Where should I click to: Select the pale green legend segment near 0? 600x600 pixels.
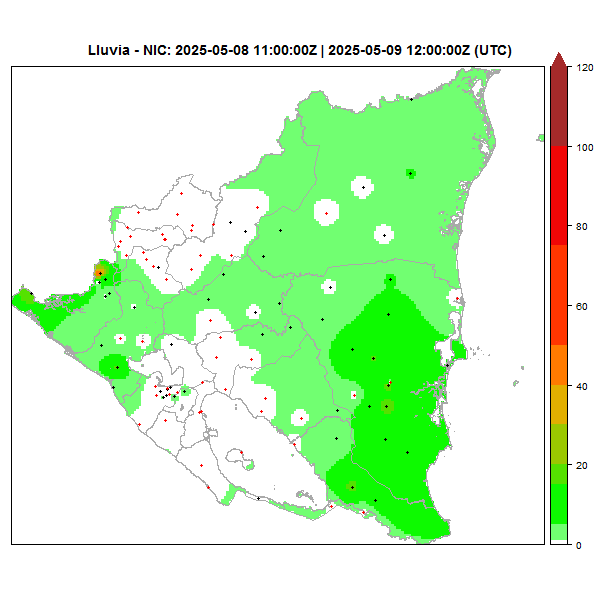559,532
